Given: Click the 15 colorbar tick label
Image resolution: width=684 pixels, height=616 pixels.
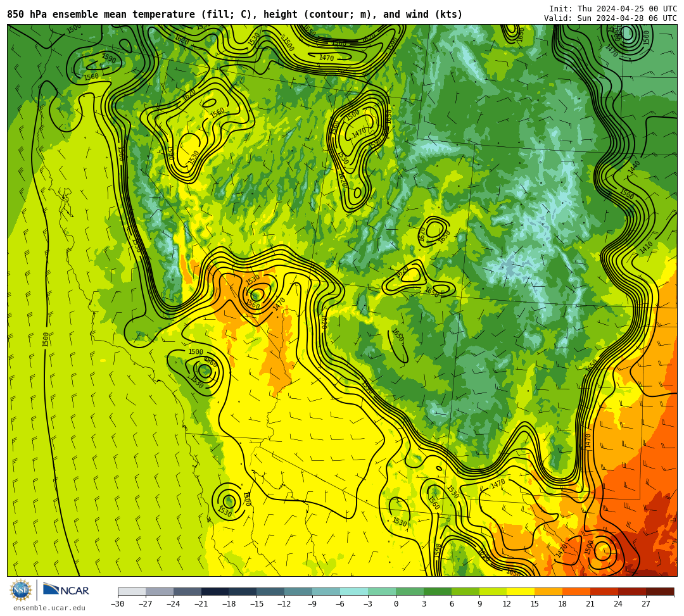Looking at the screenshot, I should pos(535,604).
